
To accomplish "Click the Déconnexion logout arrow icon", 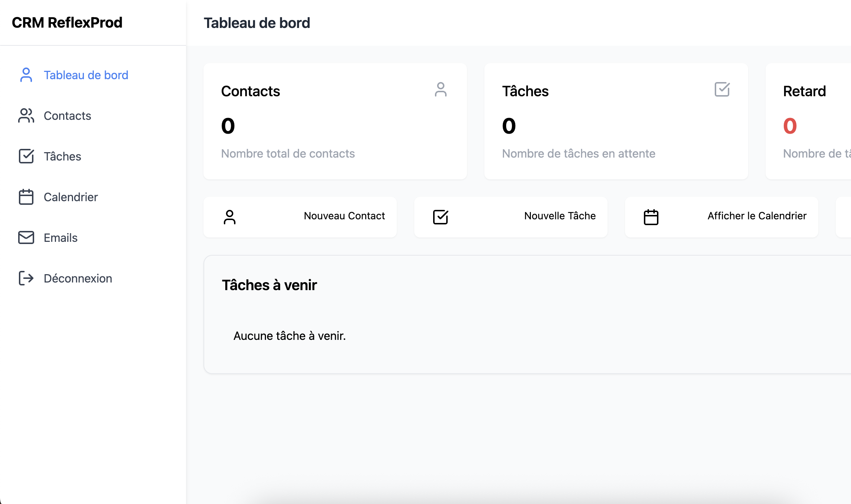I will point(26,278).
